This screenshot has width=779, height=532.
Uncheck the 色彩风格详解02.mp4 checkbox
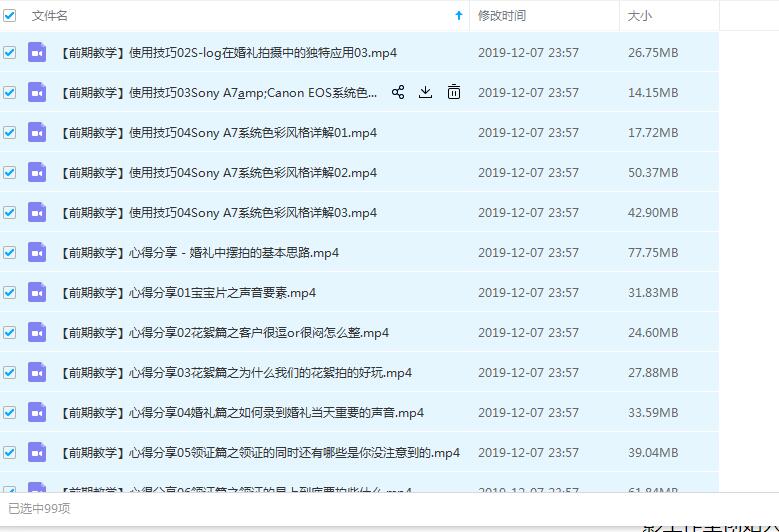coord(10,172)
